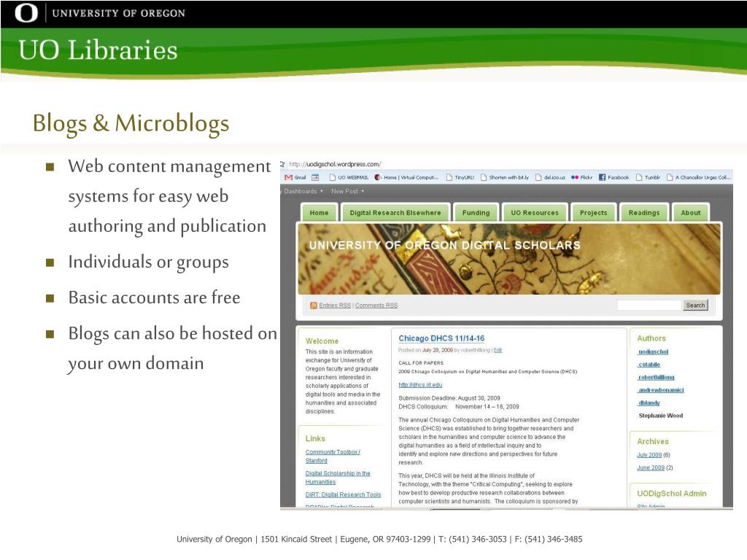Open the Facebook bookmark

[614, 178]
